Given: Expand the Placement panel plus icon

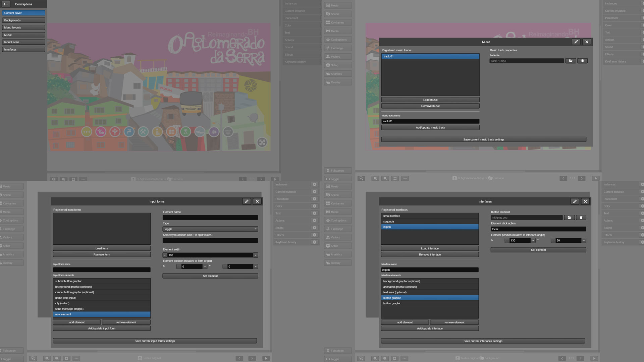Looking at the screenshot, I should pyautogui.click(x=314, y=199).
